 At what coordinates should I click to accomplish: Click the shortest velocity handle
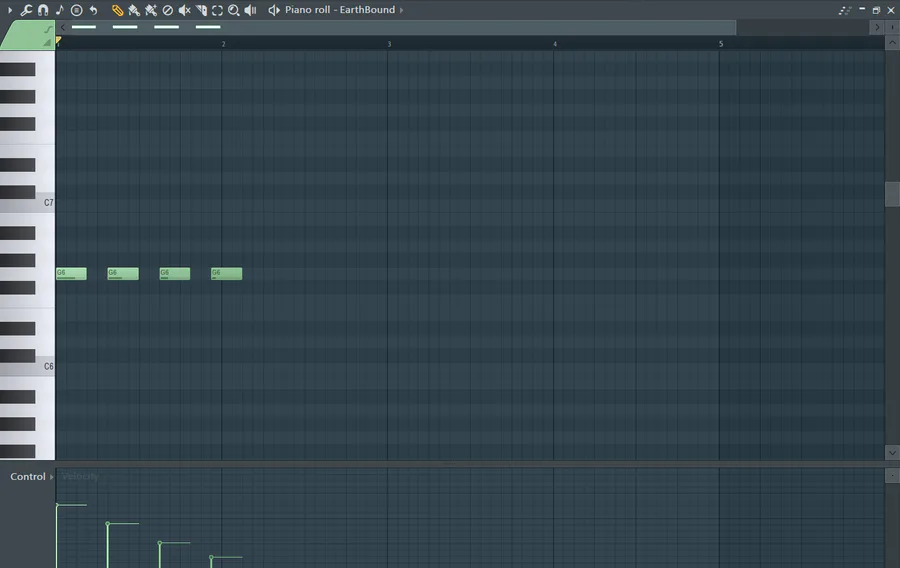click(x=211, y=557)
